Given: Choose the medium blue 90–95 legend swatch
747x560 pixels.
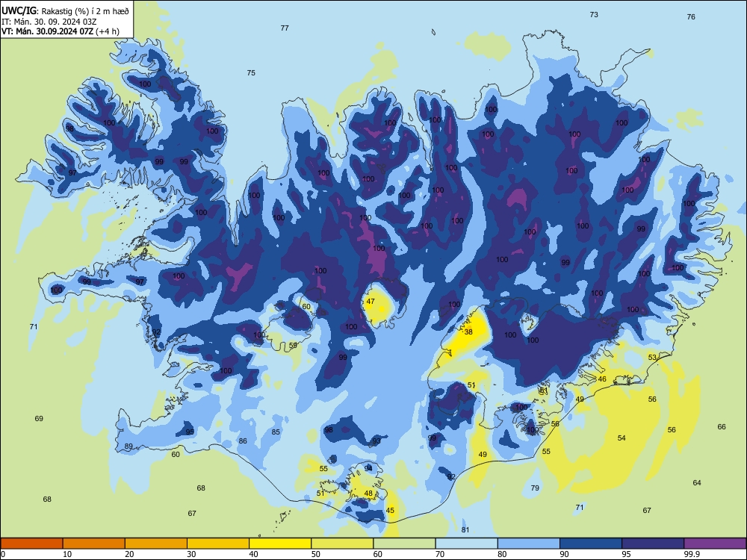Looking at the screenshot, I should pos(591,544).
